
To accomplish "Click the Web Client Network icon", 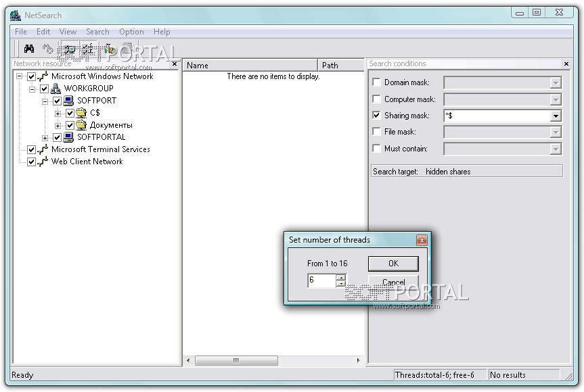I will 43,162.
